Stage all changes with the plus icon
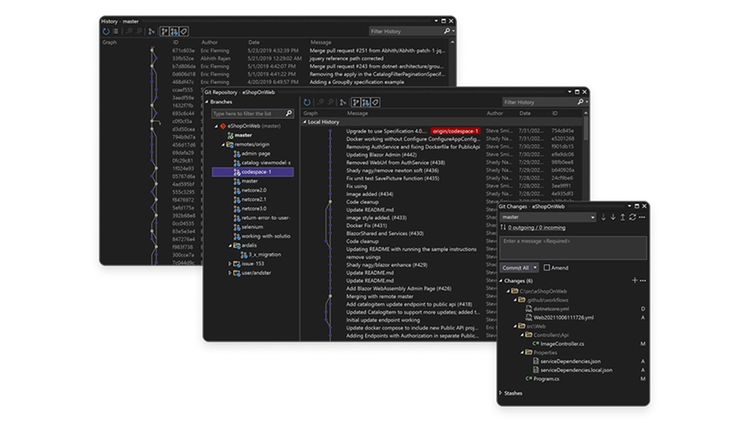 click(x=634, y=280)
